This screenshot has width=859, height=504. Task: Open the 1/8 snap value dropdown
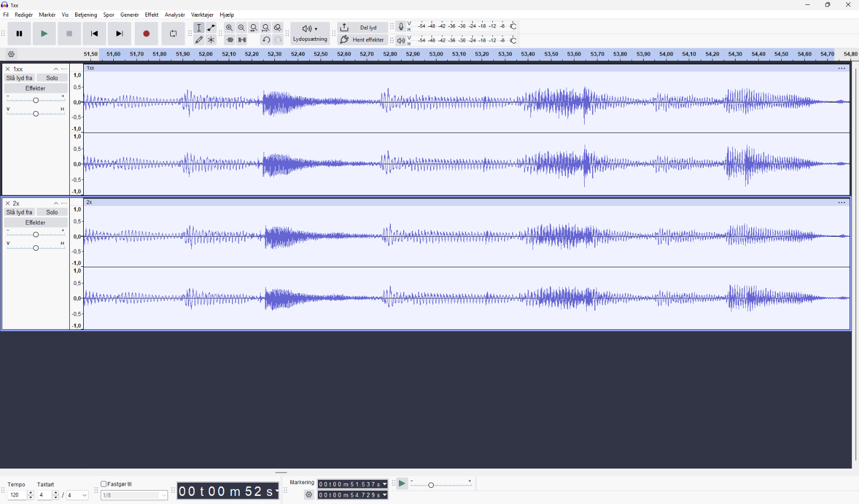coord(134,495)
